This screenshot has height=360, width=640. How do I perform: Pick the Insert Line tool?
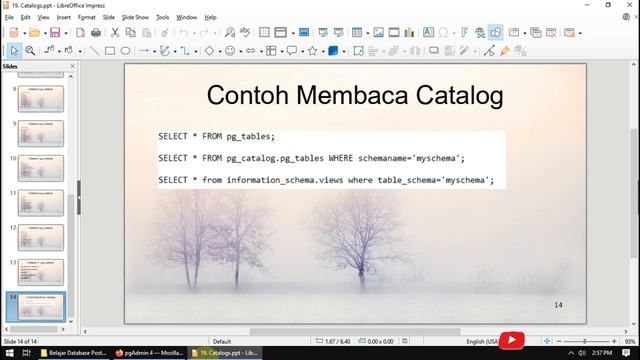(x=94, y=51)
